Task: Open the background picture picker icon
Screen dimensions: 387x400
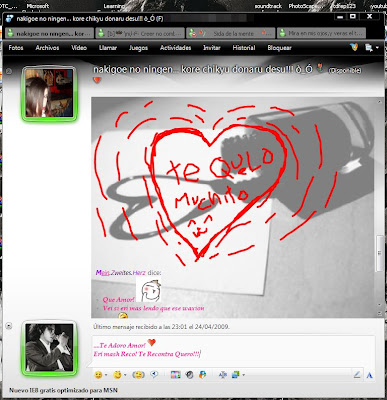Action: point(175,375)
